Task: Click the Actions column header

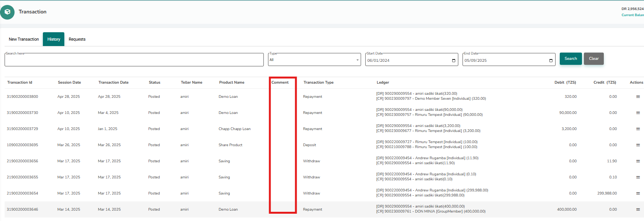Action: 636,82
